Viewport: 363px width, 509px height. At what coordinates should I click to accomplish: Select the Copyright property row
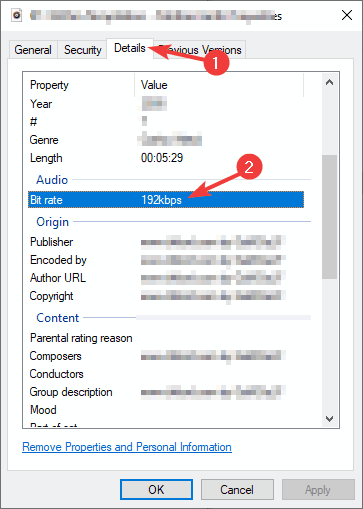[x=166, y=296]
